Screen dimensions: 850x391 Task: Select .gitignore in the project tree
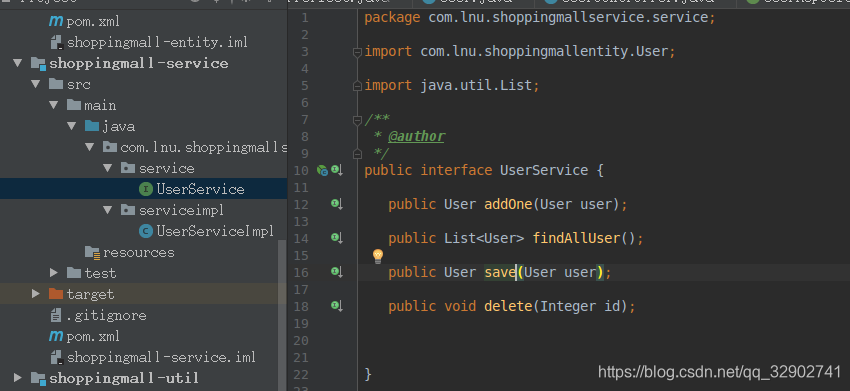pyautogui.click(x=107, y=315)
